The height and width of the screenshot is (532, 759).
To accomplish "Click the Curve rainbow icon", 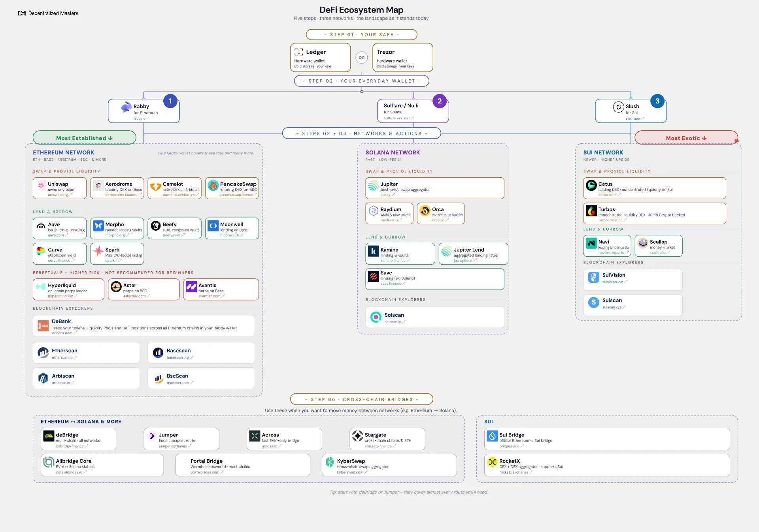I will 41,251.
